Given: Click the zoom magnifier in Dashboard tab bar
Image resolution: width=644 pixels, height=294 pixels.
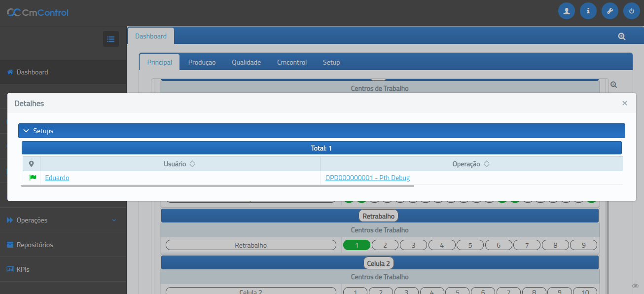Looking at the screenshot, I should pyautogui.click(x=622, y=37).
